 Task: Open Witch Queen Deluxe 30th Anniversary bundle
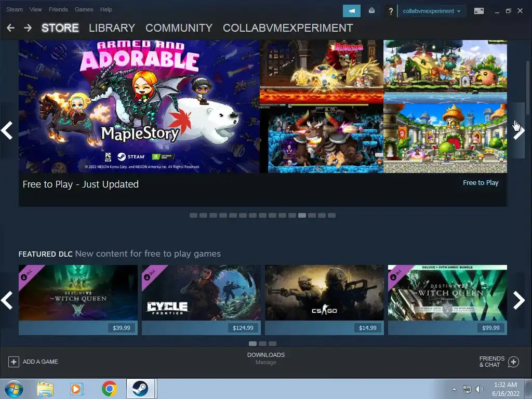pos(447,300)
